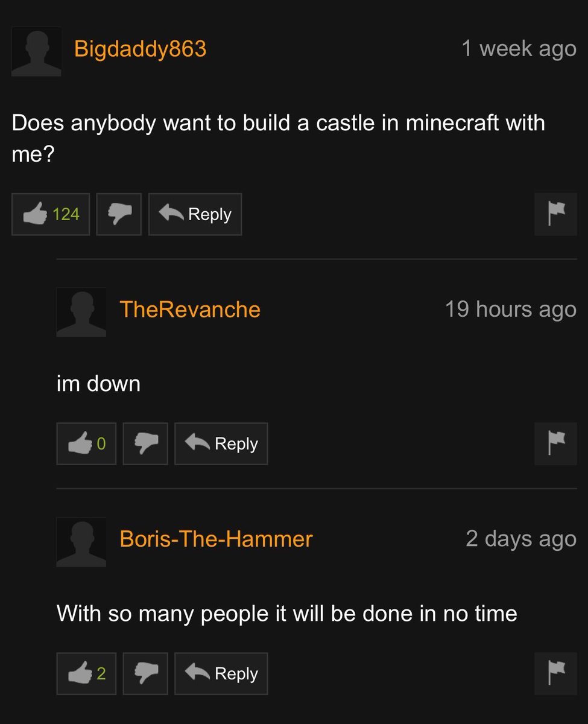Click TheRevanche's avatar picture
This screenshot has width=588, height=724.
tap(81, 312)
